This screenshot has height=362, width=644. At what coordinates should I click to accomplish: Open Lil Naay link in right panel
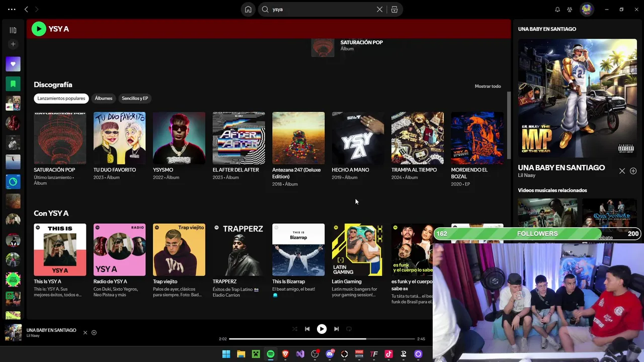526,175
